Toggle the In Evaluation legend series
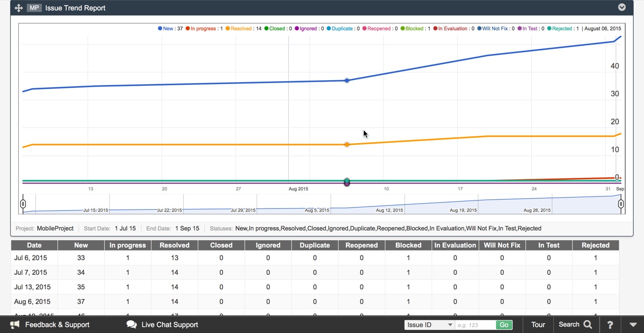Viewport: 644px width, 333px height. click(454, 29)
